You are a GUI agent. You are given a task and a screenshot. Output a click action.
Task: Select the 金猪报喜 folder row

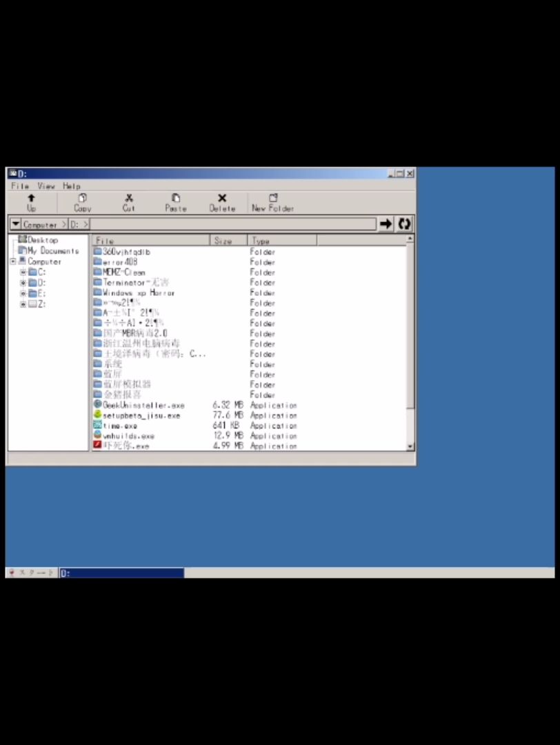click(250, 395)
